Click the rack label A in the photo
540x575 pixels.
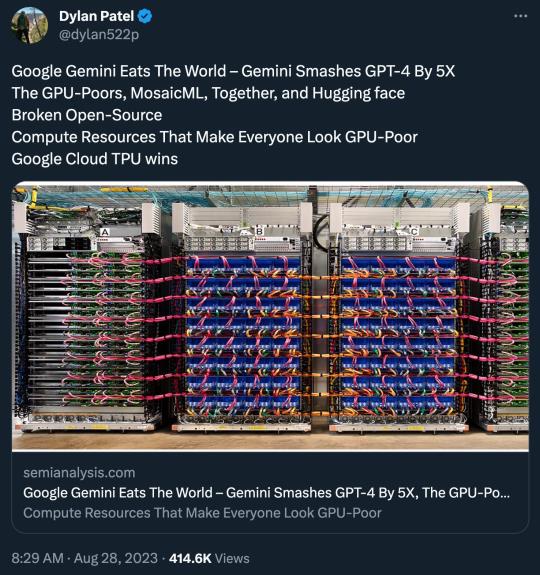pos(105,232)
